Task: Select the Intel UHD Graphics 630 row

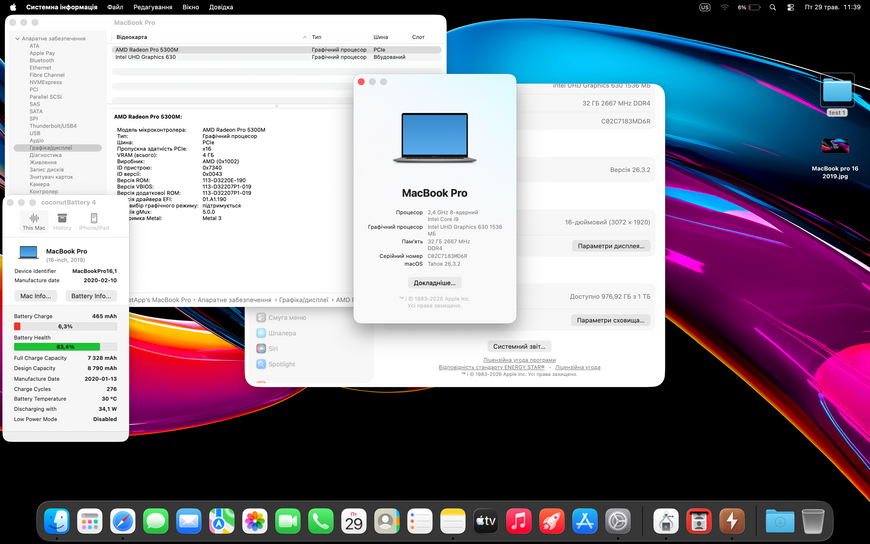Action: tap(276, 57)
